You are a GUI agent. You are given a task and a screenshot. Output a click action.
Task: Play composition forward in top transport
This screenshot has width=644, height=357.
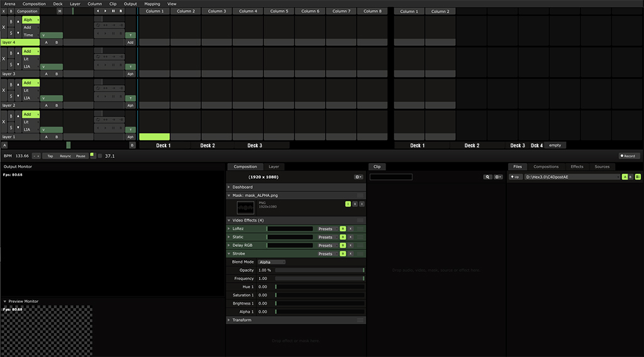point(106,11)
